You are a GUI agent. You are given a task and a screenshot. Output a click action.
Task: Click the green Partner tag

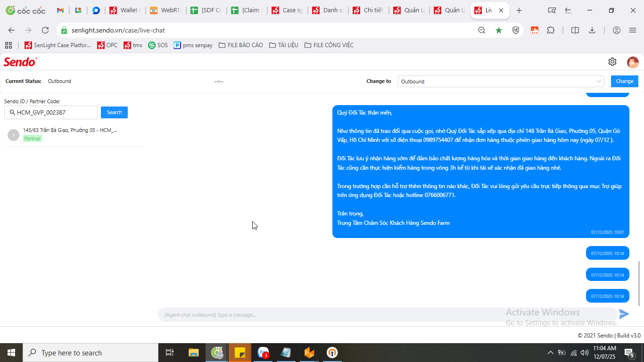click(x=33, y=139)
